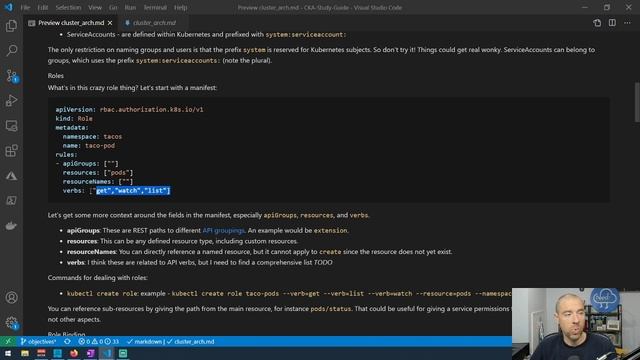Open the Docker view in activity bar
The height and width of the screenshot is (360, 640).
coord(11,225)
